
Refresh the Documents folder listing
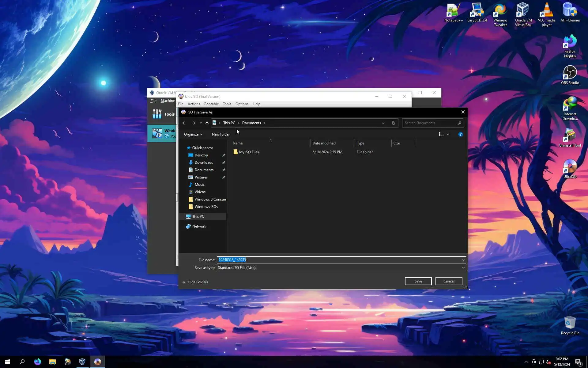click(393, 123)
